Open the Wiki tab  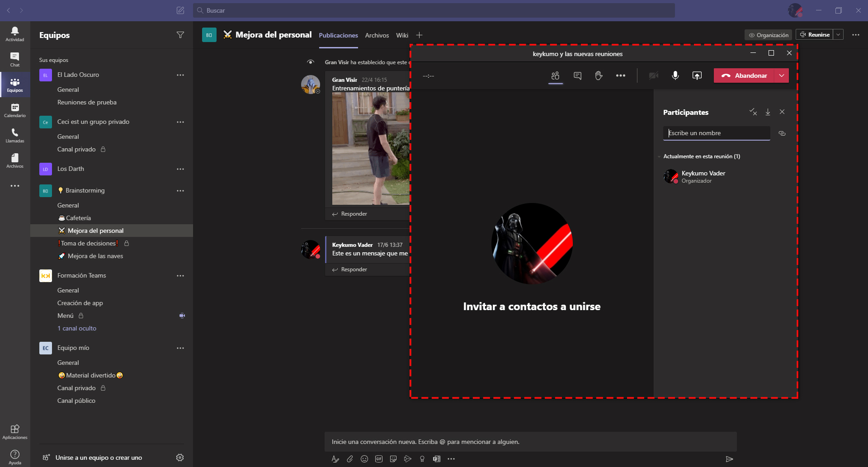click(x=402, y=35)
